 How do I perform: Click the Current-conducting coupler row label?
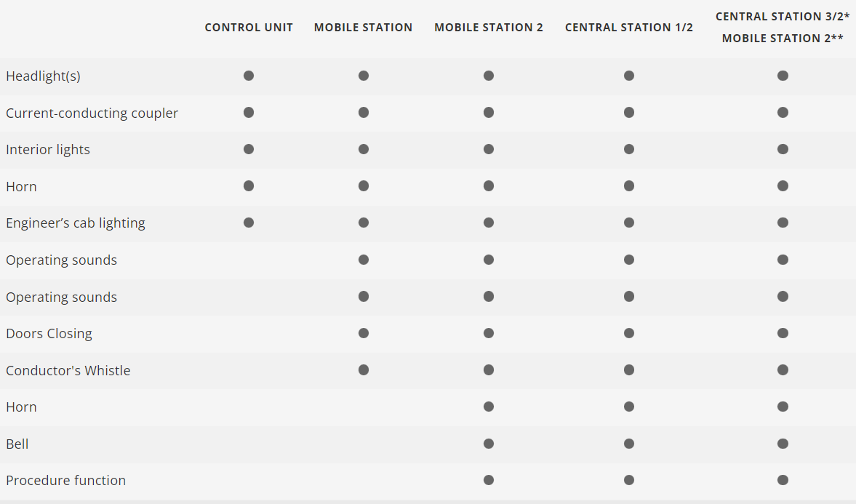click(x=92, y=113)
